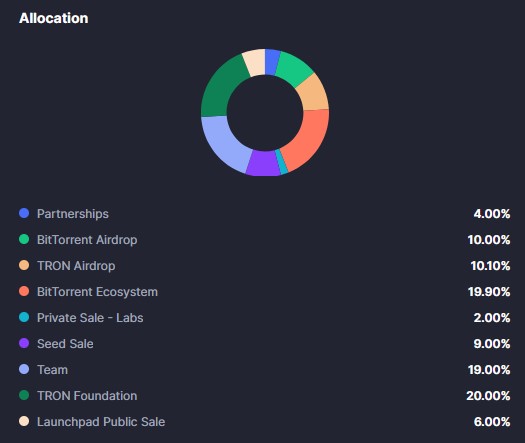Click the 4.00% Partnerships value
Screen dimensions: 525x443
coord(492,214)
